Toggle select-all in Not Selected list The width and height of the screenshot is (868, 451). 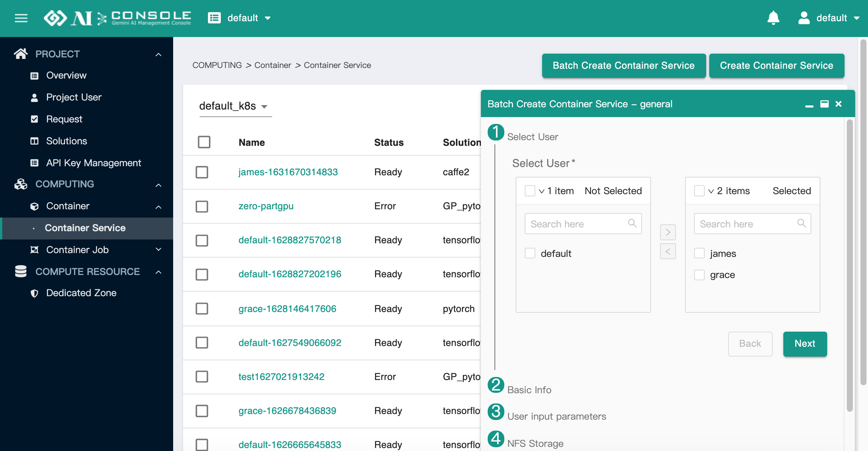(x=530, y=191)
